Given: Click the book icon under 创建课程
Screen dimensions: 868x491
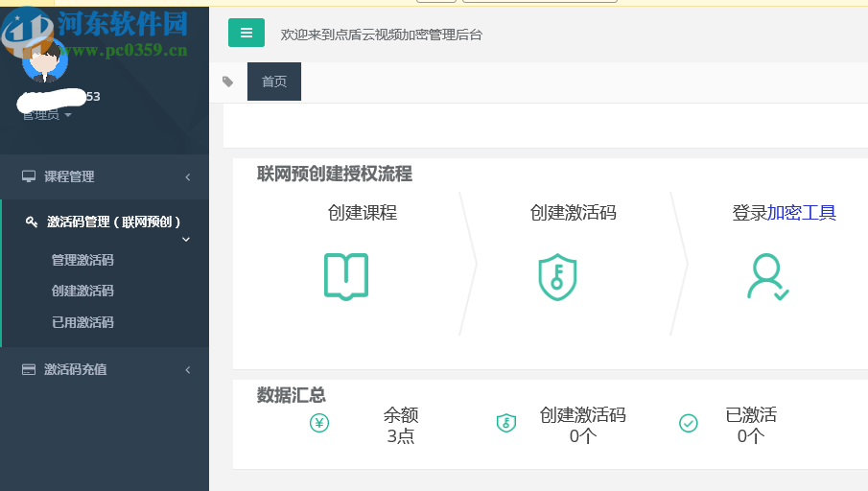Looking at the screenshot, I should [346, 277].
